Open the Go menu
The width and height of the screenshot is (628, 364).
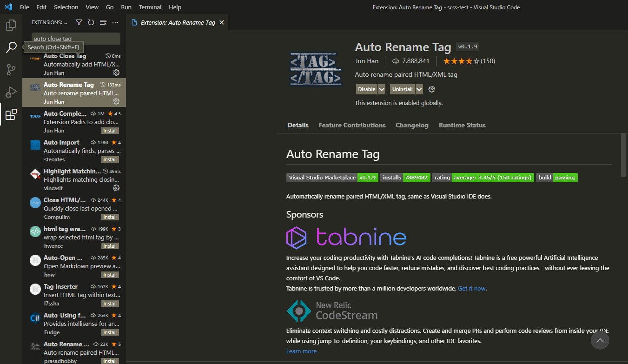click(110, 7)
